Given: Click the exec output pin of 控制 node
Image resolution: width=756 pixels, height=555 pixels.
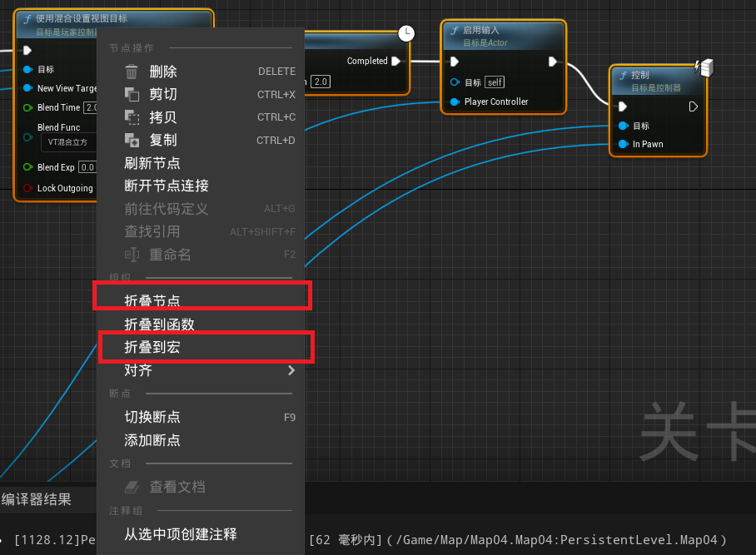Looking at the screenshot, I should point(693,107).
